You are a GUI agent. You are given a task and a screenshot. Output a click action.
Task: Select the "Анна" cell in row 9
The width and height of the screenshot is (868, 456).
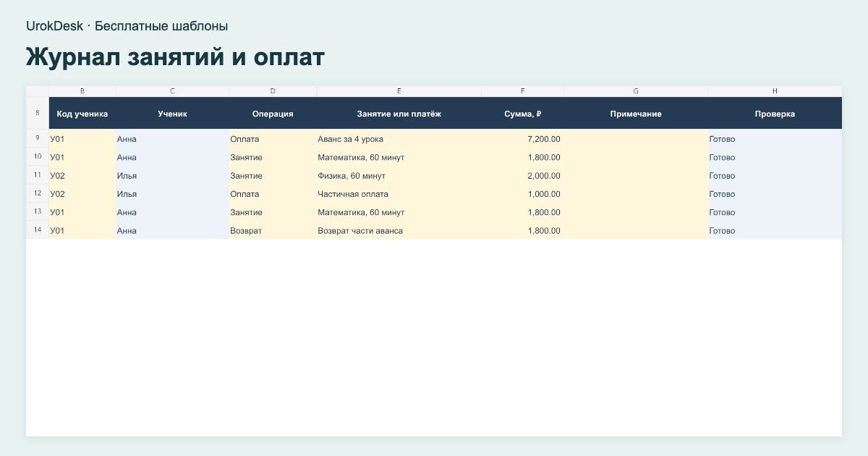click(x=172, y=139)
